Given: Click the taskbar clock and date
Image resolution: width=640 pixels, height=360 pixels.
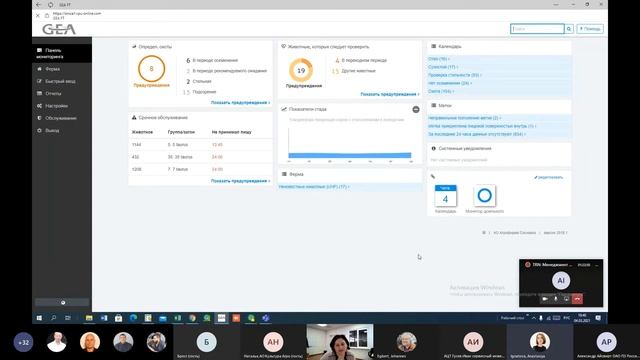Looking at the screenshot, I should 582,318.
